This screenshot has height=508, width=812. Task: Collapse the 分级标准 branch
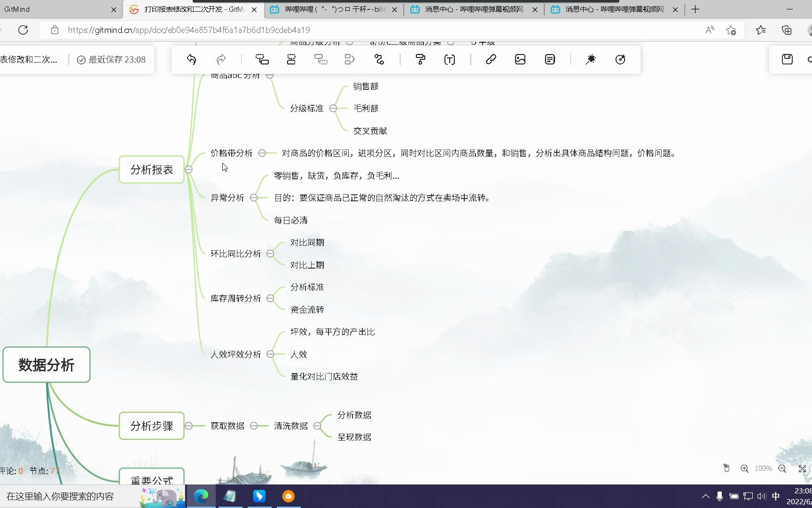(x=333, y=108)
